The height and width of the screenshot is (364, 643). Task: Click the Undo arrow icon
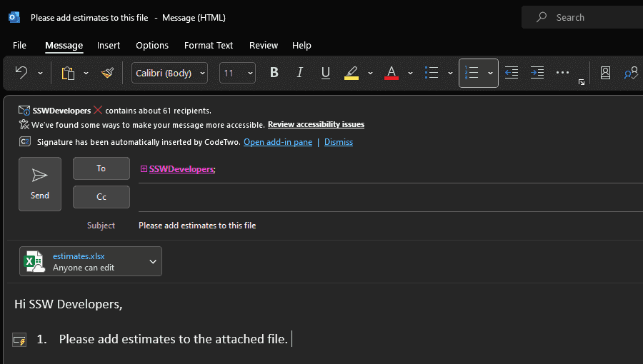coord(21,73)
